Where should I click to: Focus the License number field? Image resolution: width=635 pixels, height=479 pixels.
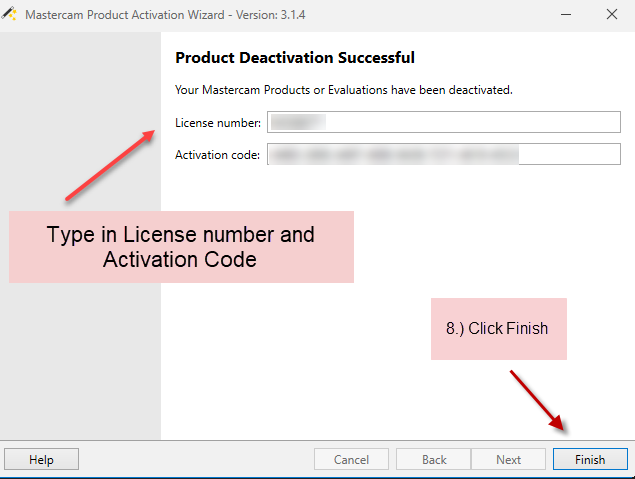(444, 122)
